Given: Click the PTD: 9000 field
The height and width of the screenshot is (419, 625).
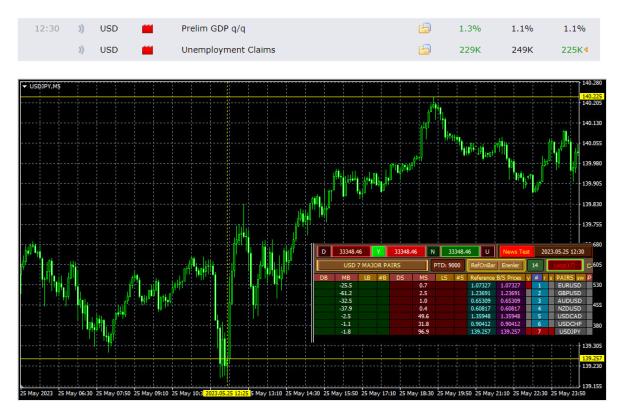Looking at the screenshot, I should [447, 265].
